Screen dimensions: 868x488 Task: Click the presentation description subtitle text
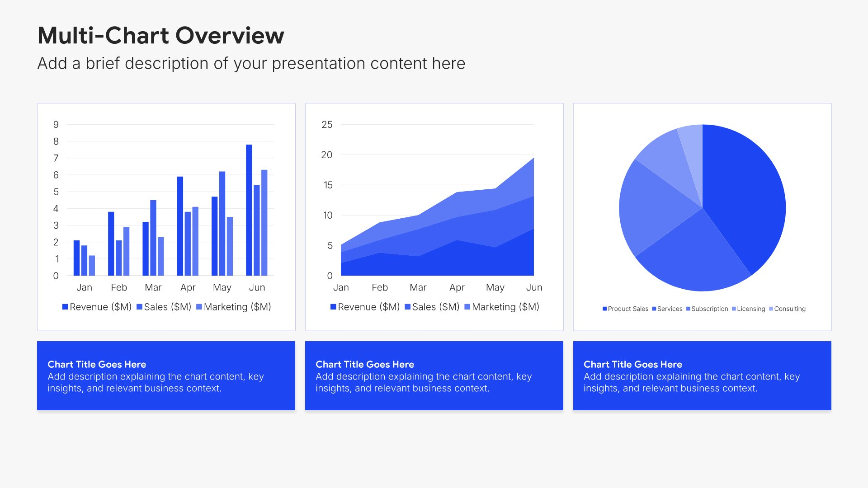point(251,63)
